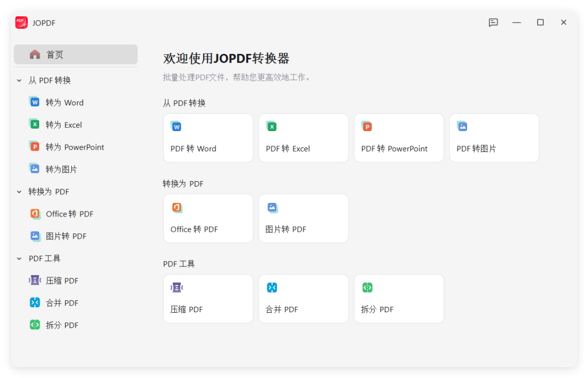Select 转为图片 text in the sidebar
This screenshot has height=378, width=588.
(x=61, y=169)
